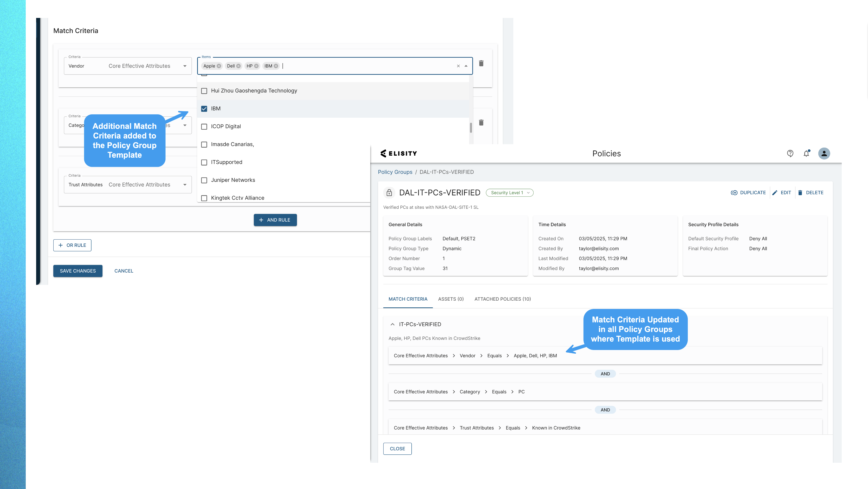Click the 'Apple, Dell, HP, IBM' rule value

coord(535,356)
